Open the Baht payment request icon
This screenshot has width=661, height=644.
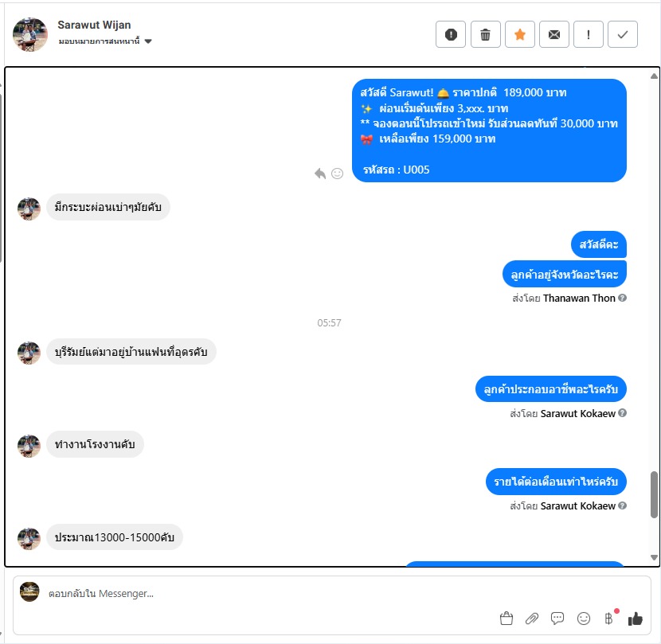point(609,619)
